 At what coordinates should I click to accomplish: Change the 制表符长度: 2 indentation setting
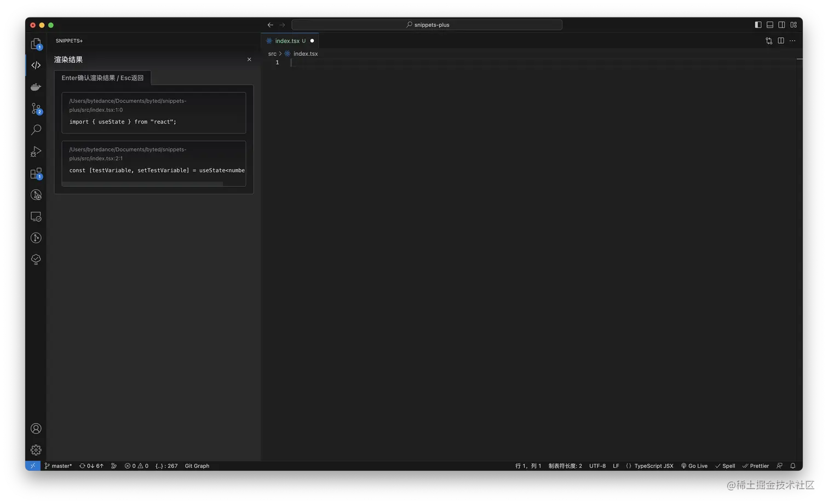coord(565,466)
